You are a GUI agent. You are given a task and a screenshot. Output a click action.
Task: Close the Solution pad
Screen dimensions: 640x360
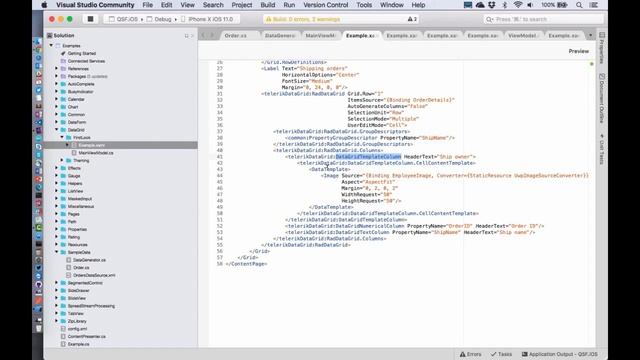click(192, 36)
